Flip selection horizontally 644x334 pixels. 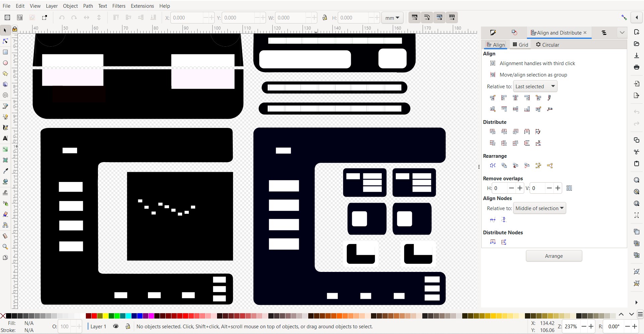[x=87, y=17]
